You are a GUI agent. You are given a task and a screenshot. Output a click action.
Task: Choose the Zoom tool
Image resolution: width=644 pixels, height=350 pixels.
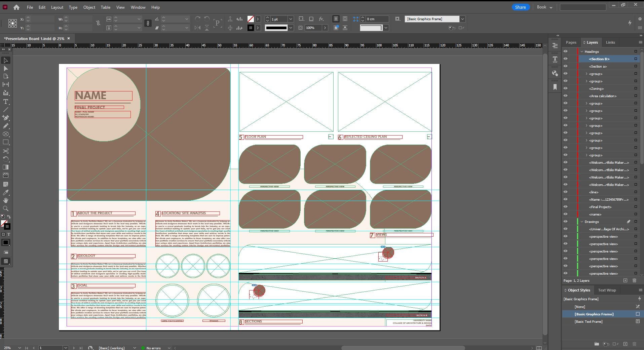click(x=6, y=208)
